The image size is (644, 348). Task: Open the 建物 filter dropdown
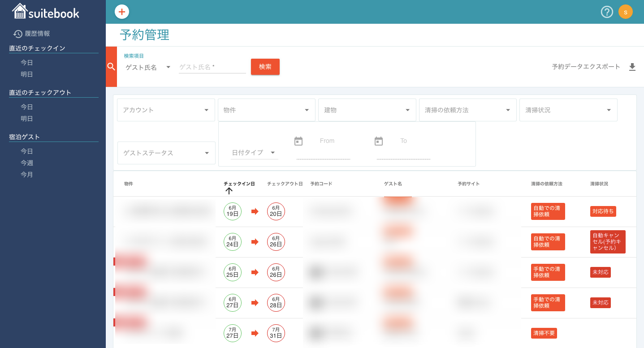367,110
